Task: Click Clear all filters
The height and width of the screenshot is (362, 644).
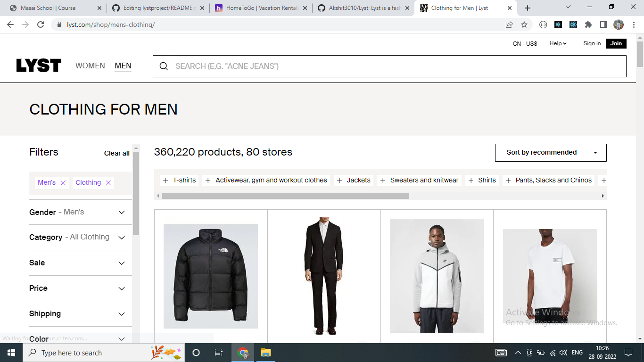Action: (x=117, y=153)
